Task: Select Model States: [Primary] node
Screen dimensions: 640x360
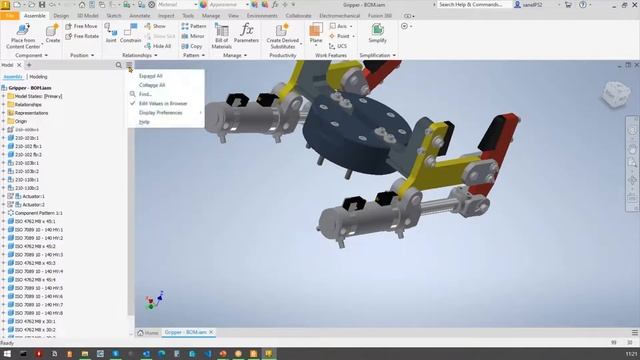Action: tap(38, 96)
